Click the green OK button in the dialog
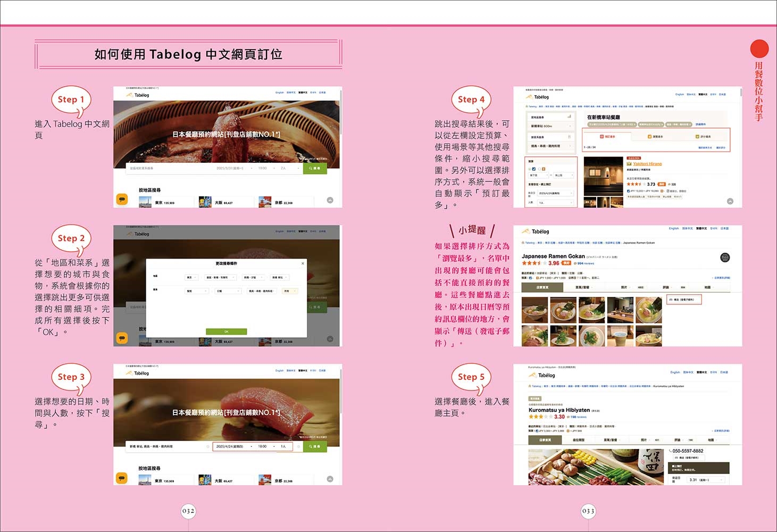 [x=226, y=331]
